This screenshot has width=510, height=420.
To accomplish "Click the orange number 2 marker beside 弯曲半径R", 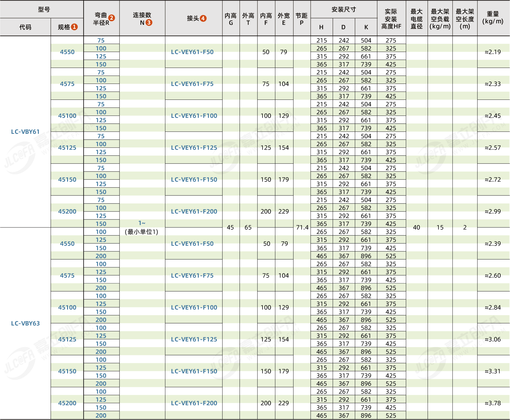I will coord(112,18).
